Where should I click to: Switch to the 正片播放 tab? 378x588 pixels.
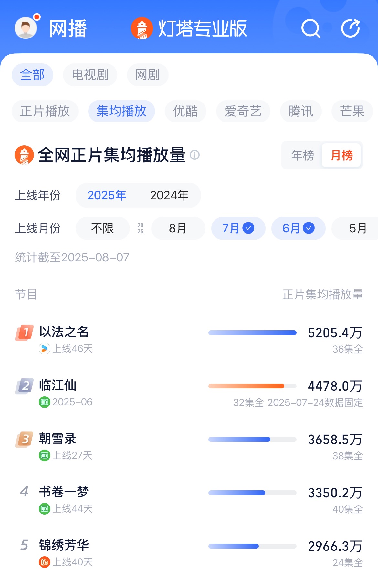pos(45,111)
